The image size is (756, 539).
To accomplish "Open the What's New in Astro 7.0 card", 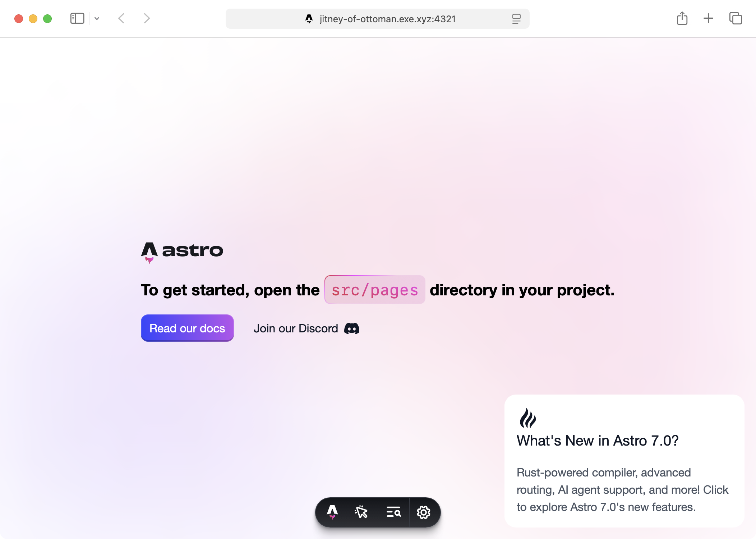I will (624, 461).
